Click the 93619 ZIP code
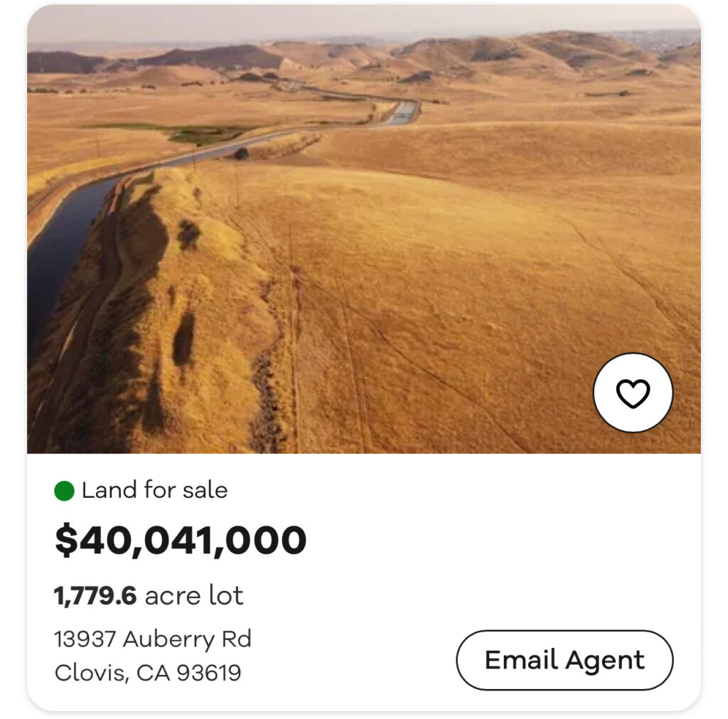This screenshot has height=719, width=728. pos(208,672)
